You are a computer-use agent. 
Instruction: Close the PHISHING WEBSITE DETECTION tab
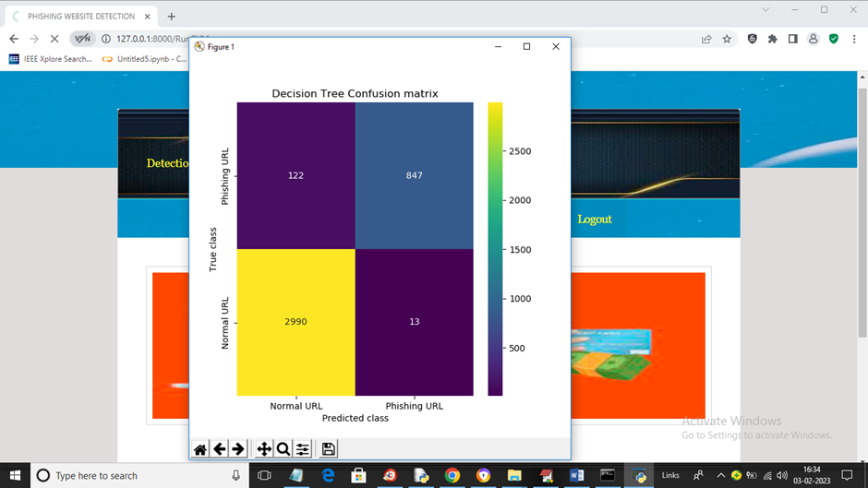pyautogui.click(x=147, y=17)
